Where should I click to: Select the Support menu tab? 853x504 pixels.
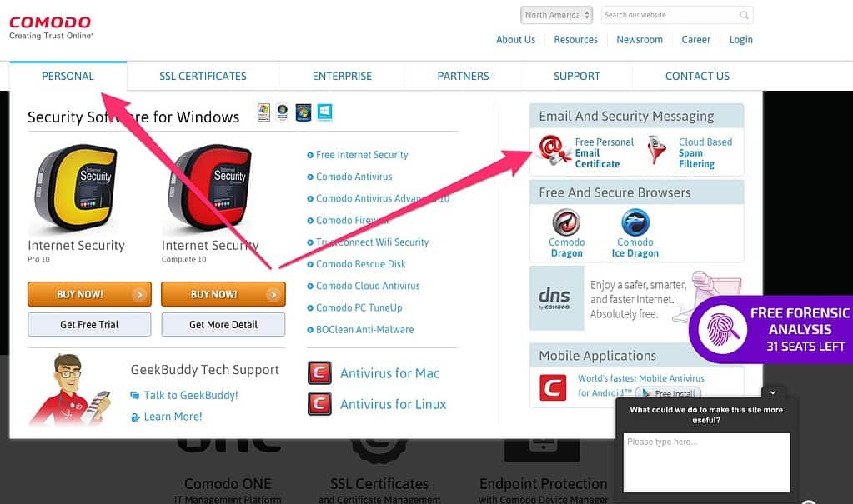(577, 76)
